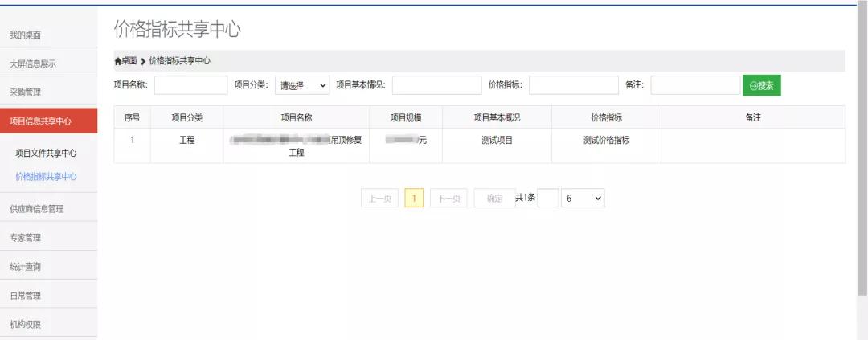Open 供应商信息管理 menu item
This screenshot has width=868, height=340.
click(37, 209)
